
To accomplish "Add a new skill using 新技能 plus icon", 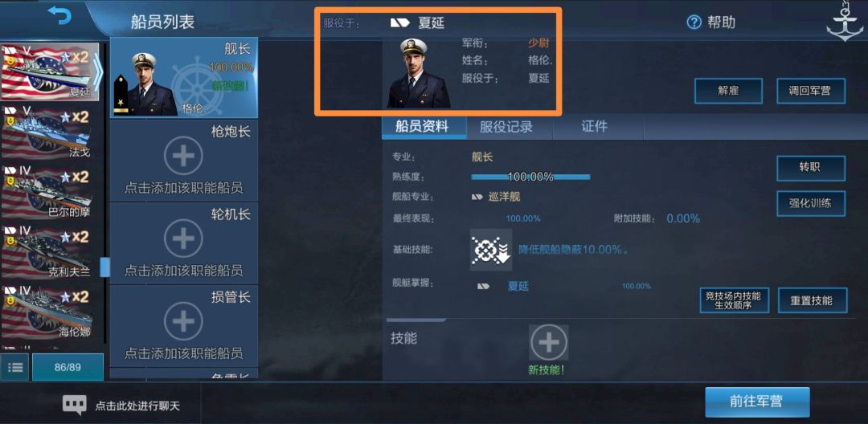I will pos(548,343).
